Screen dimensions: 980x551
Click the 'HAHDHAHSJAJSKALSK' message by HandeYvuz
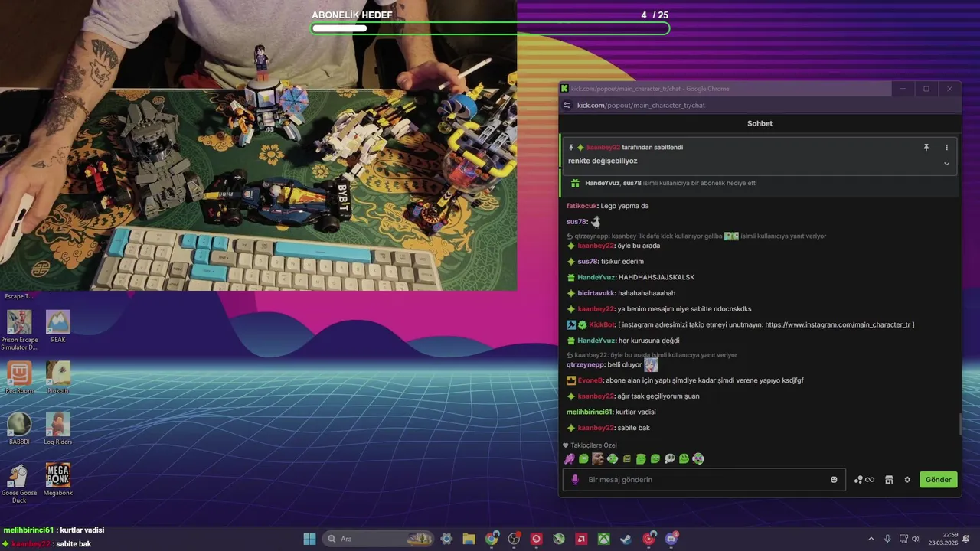click(x=657, y=277)
